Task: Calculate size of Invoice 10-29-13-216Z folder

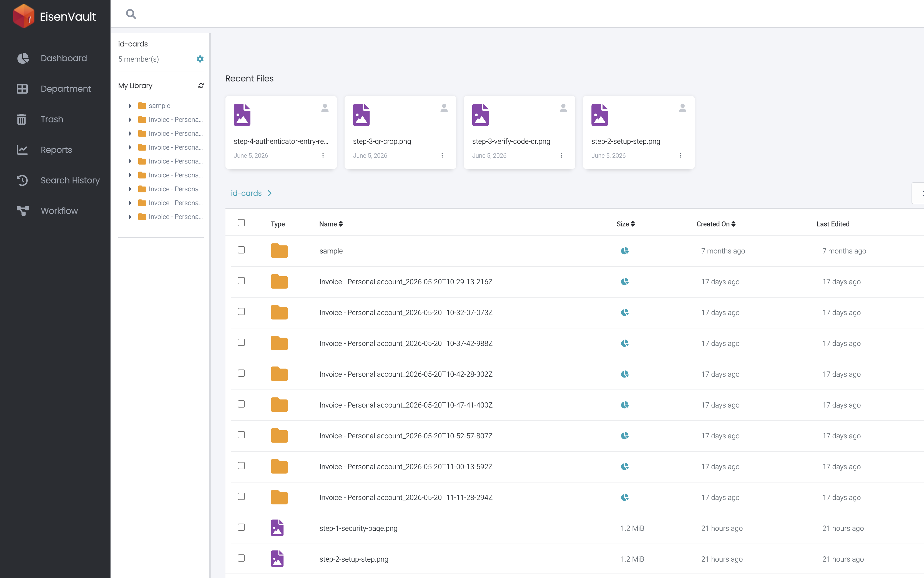Action: point(625,282)
